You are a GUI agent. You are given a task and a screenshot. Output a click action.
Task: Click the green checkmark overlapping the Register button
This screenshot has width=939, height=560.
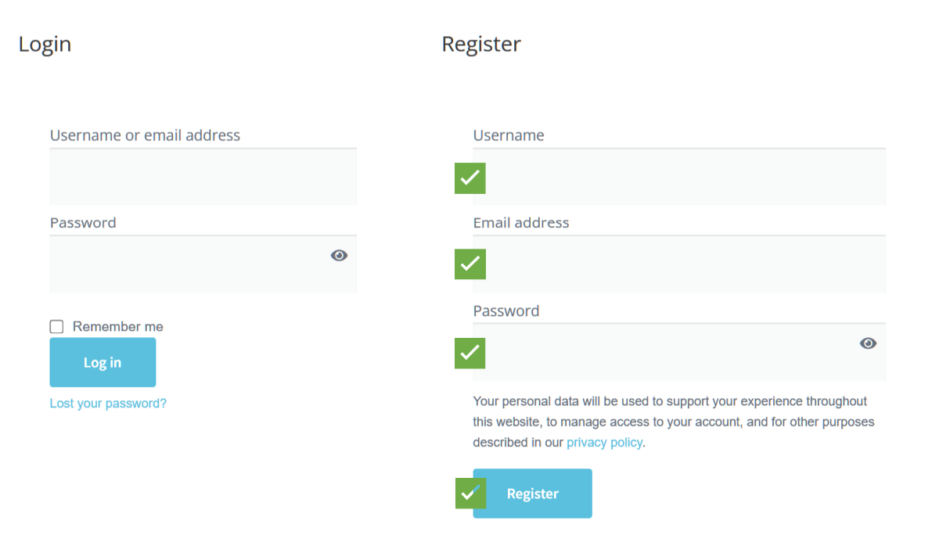[471, 494]
